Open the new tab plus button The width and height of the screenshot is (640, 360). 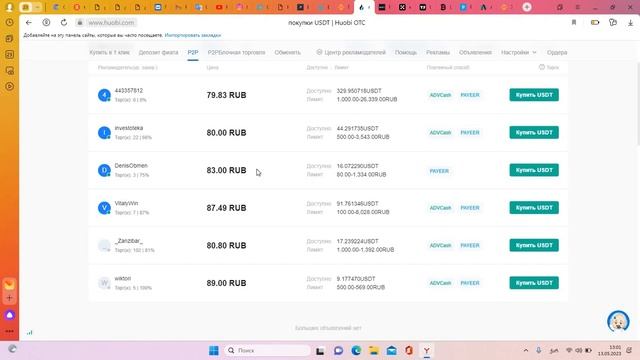pos(527,7)
